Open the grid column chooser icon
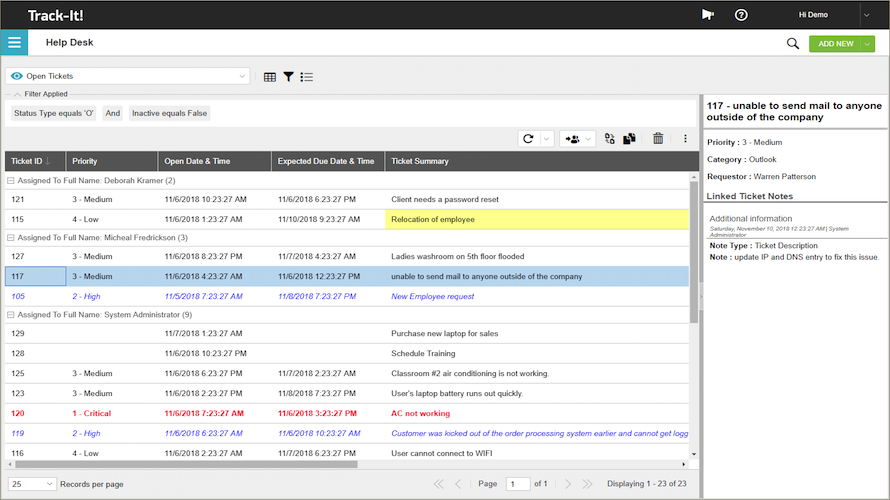The image size is (890, 500). [x=270, y=76]
